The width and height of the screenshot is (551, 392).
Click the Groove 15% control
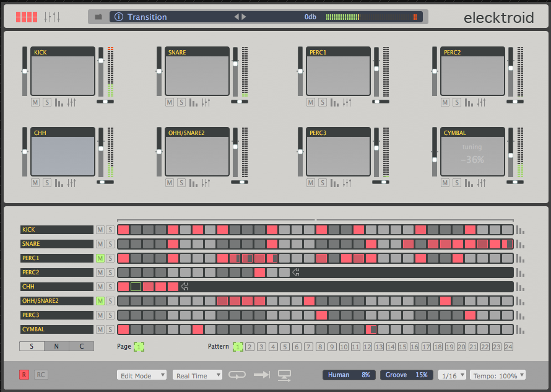[x=406, y=375]
